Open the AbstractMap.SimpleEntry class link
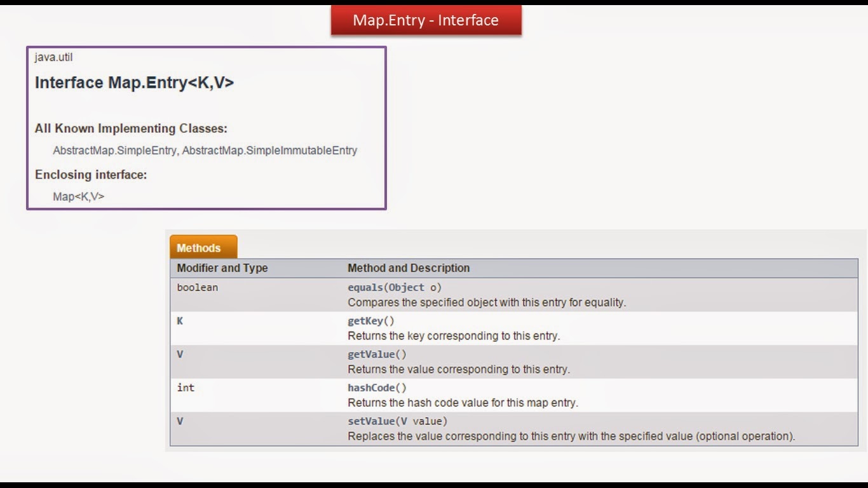 point(113,151)
